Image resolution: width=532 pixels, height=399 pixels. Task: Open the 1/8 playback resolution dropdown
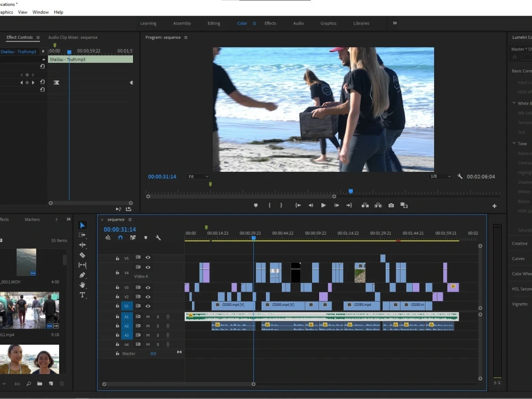440,177
